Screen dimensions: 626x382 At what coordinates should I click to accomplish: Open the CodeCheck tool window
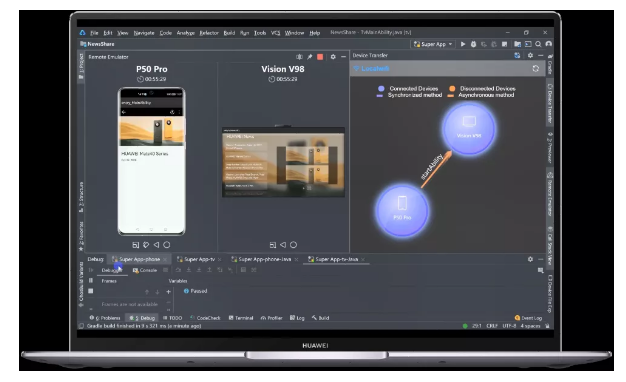click(205, 318)
